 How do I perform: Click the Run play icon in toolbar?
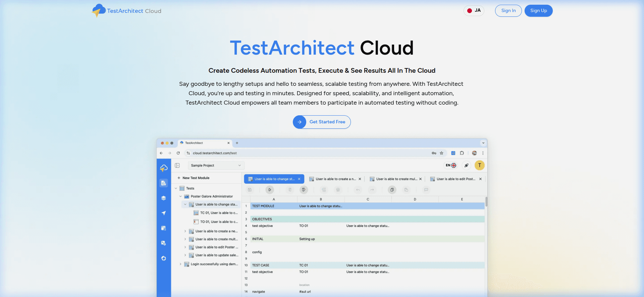coord(270,190)
